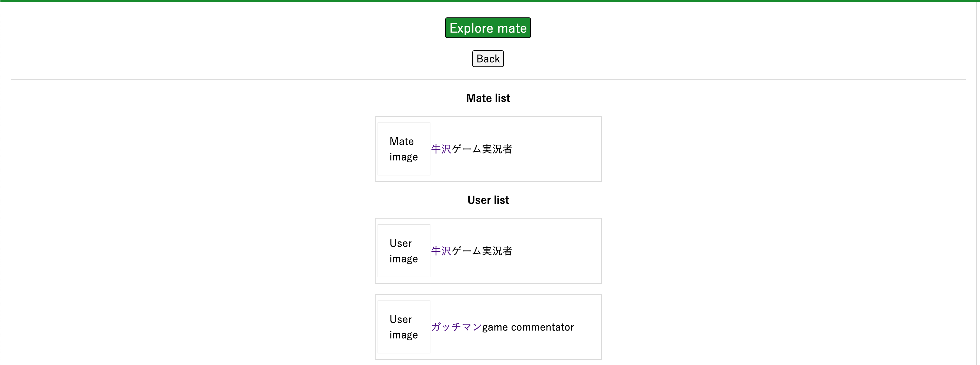Click the first User image placeholder
The height and width of the screenshot is (365, 980).
[x=404, y=251]
